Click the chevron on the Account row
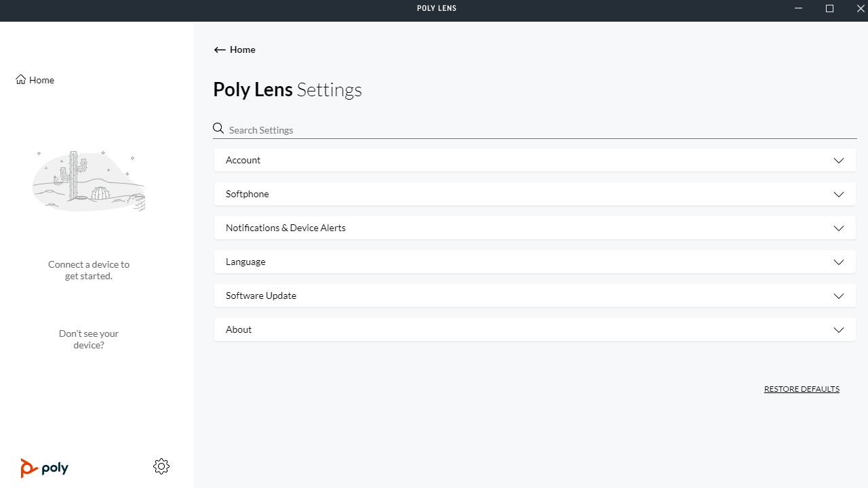 pyautogui.click(x=839, y=160)
